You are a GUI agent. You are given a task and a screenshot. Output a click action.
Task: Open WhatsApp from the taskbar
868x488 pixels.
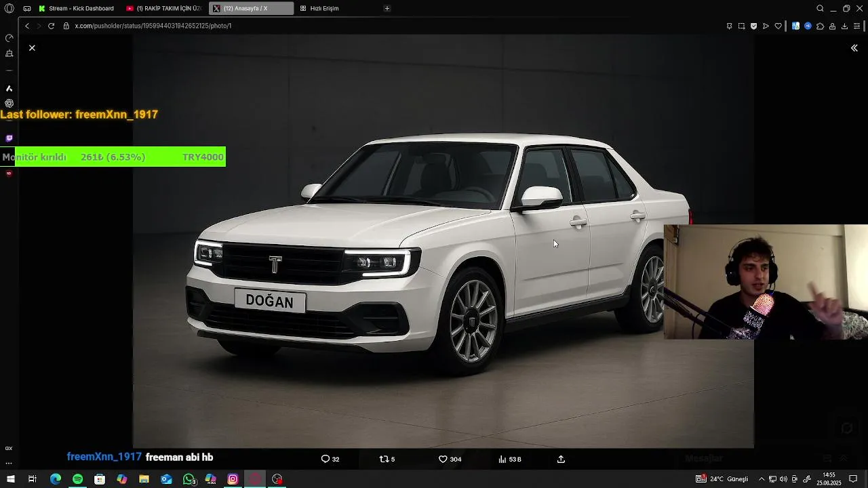189,479
